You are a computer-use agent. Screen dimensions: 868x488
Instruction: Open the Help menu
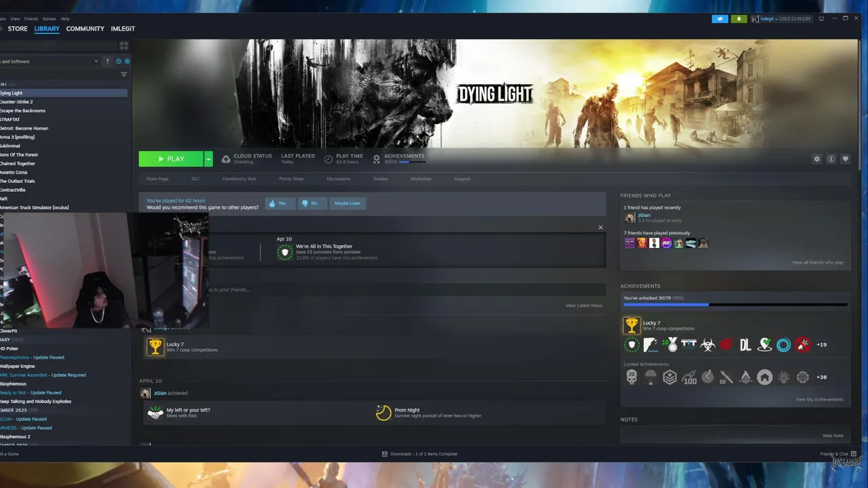coord(65,19)
